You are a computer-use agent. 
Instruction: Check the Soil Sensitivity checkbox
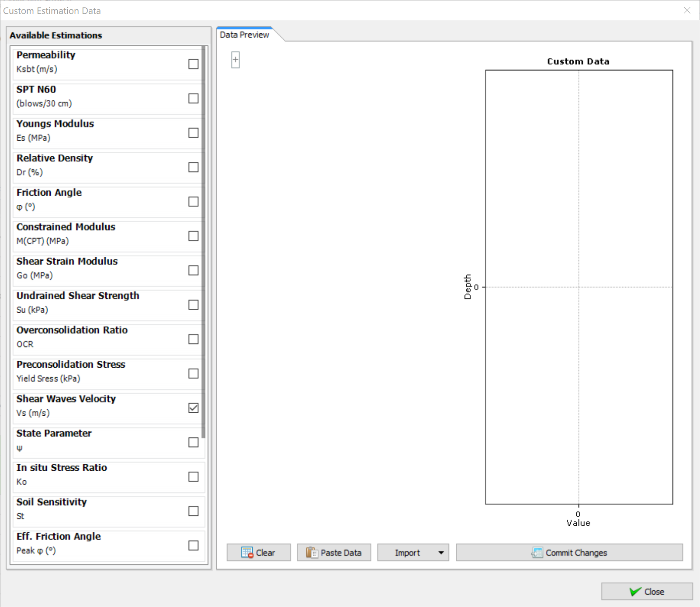193,511
